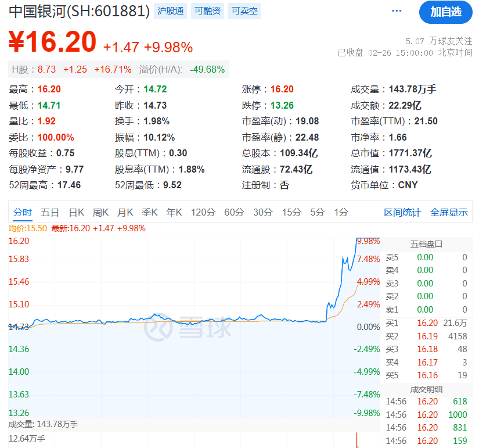
Task: Click the 9.98% axis label at chart top
Action: point(368,241)
